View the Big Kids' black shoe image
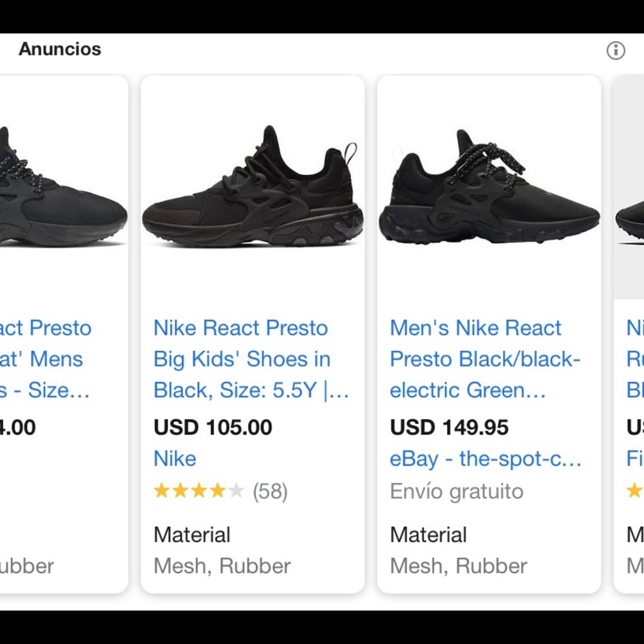 (x=252, y=186)
